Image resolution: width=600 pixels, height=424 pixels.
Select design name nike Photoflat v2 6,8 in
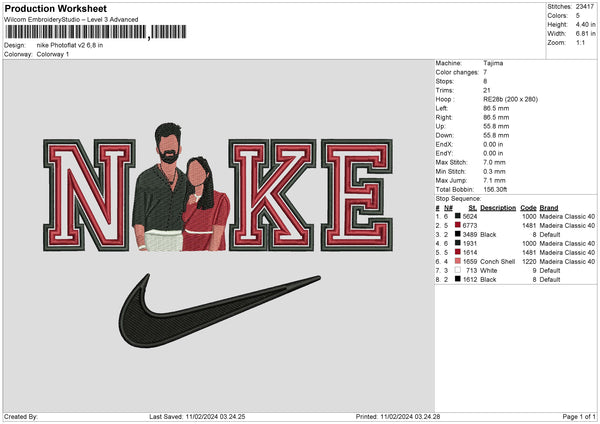coord(70,45)
